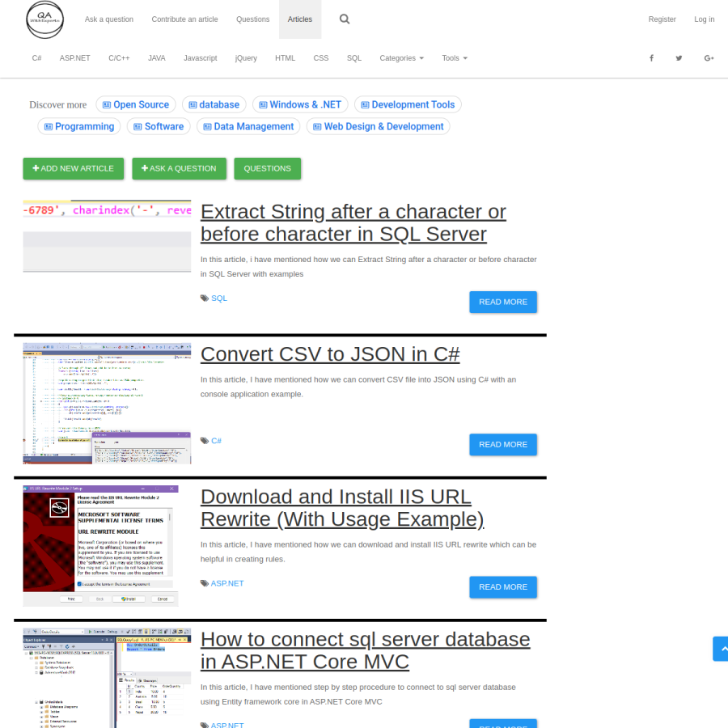Click the database discover tag

214,104
